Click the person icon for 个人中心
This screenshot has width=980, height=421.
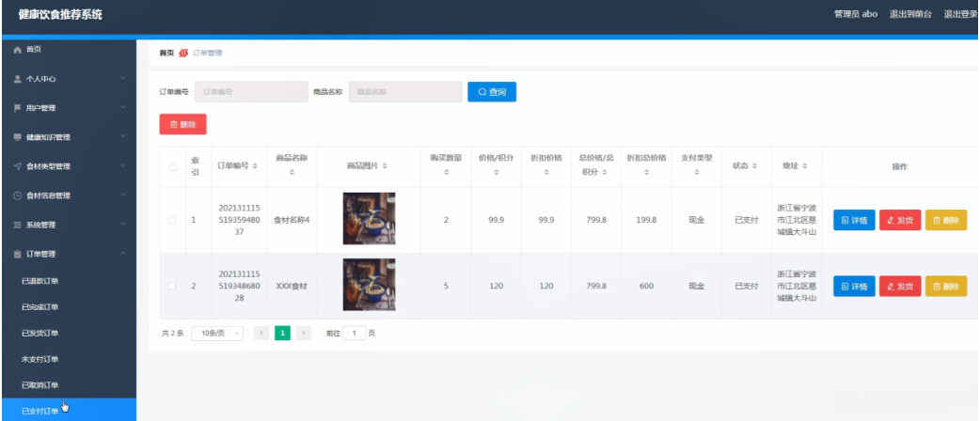[18, 79]
